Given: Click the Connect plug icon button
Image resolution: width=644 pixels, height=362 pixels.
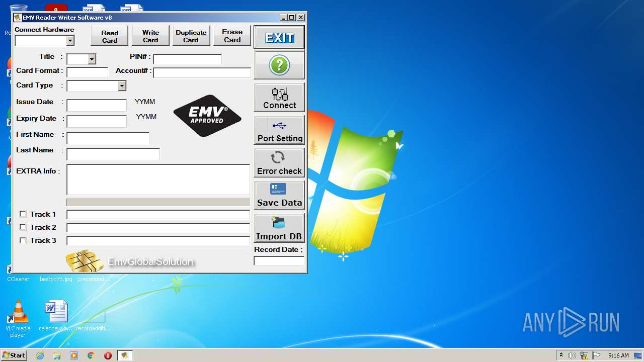Looking at the screenshot, I should pos(279,98).
